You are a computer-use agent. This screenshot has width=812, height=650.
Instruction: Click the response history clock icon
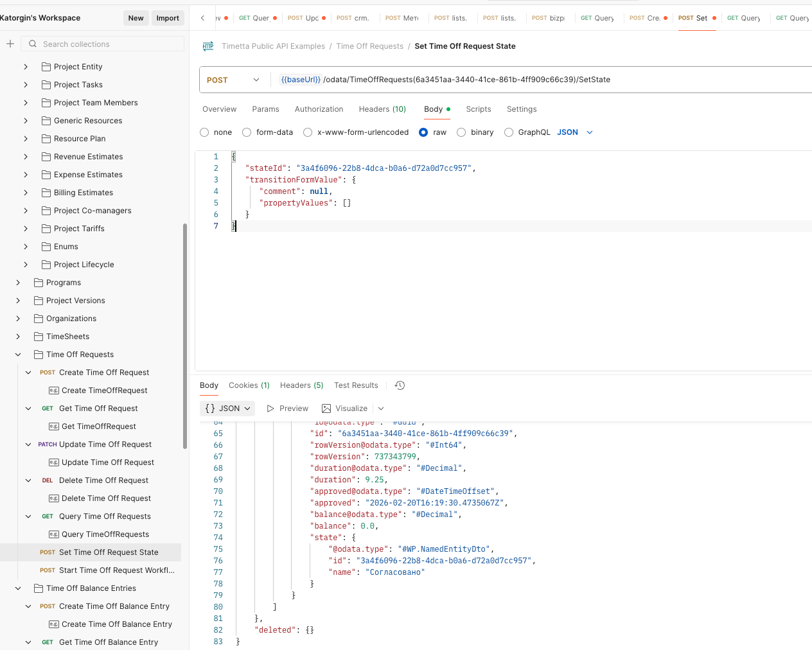pyautogui.click(x=400, y=385)
